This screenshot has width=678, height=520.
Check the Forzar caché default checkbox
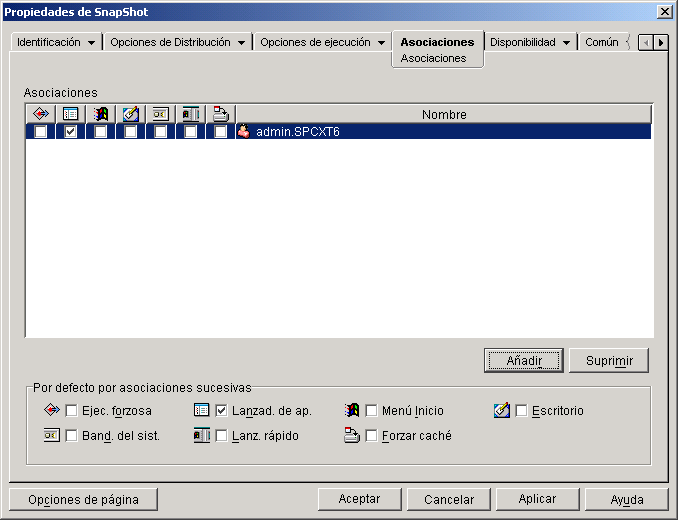pos(371,436)
